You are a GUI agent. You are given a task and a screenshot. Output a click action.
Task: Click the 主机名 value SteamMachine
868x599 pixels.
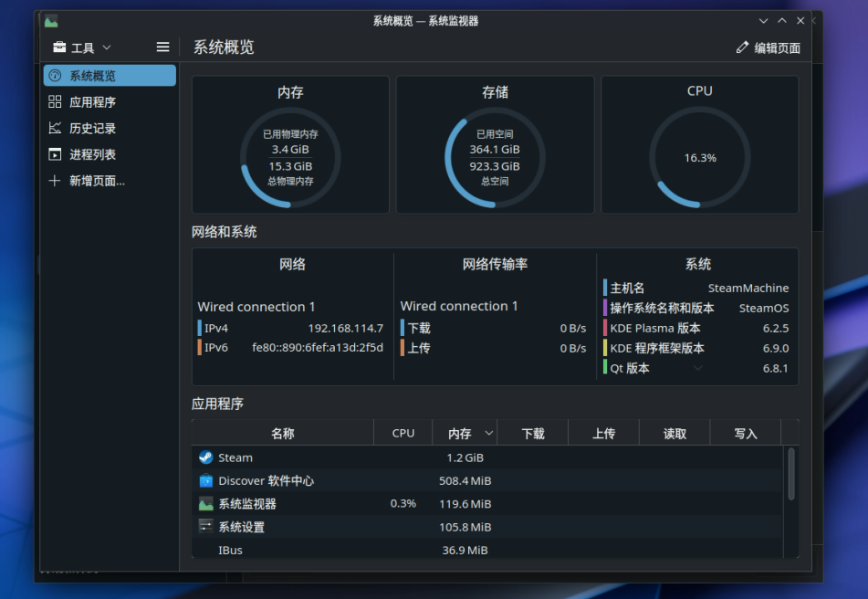(x=748, y=289)
